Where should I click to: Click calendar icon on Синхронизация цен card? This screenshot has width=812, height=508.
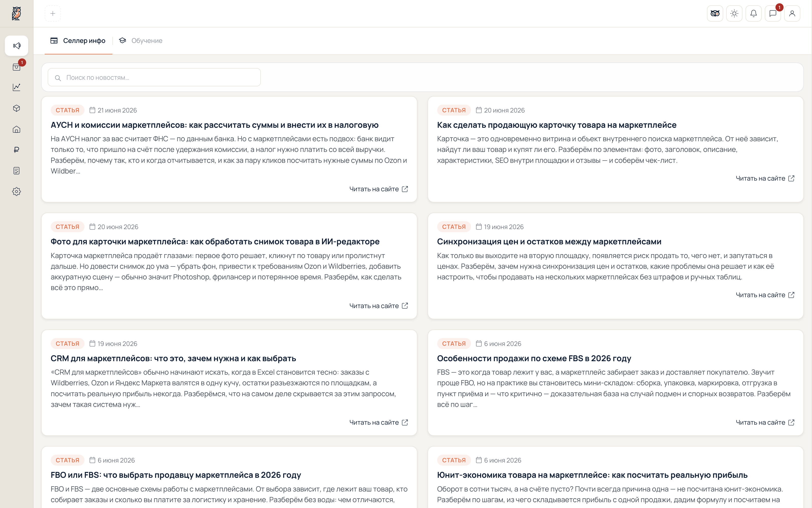coord(479,227)
